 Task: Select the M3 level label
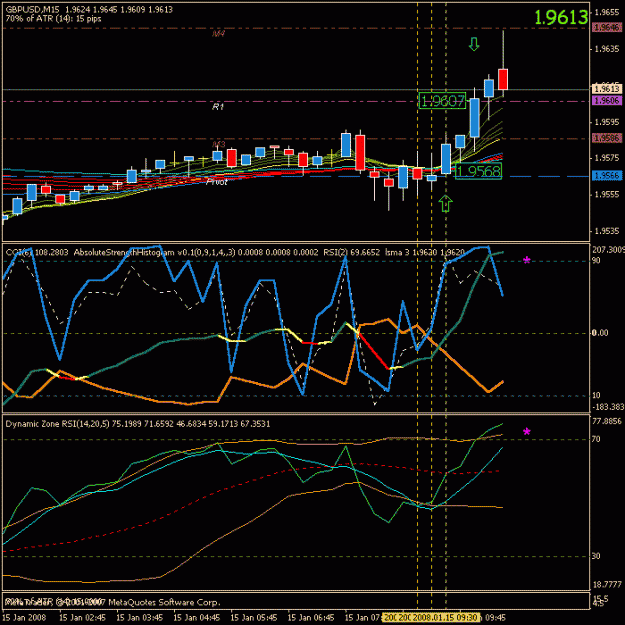(x=218, y=144)
